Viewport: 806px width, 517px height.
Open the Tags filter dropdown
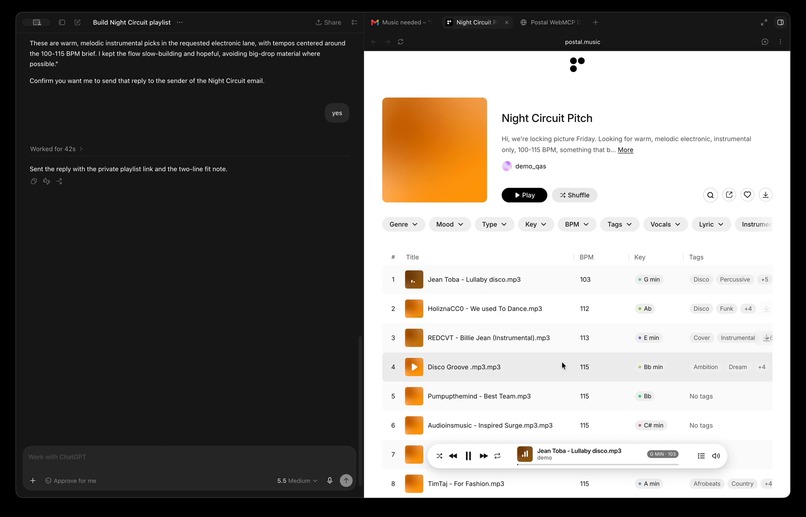(x=619, y=225)
